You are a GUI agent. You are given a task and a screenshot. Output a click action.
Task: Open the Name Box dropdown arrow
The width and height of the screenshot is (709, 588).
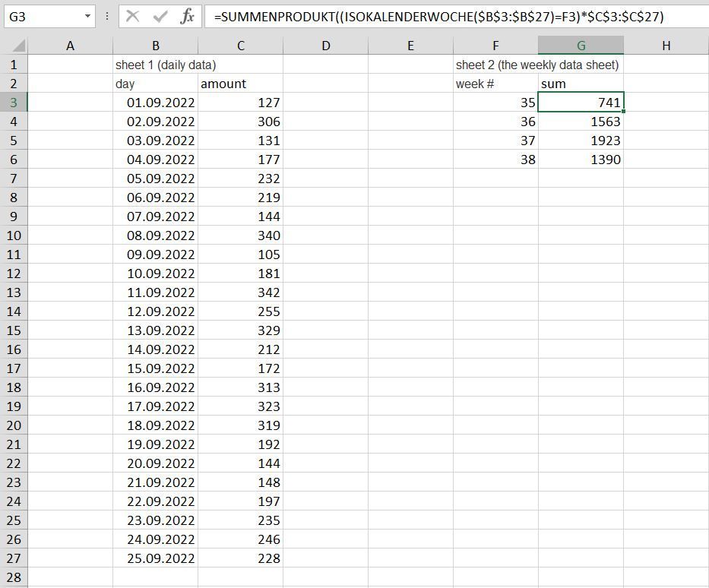coord(87,17)
